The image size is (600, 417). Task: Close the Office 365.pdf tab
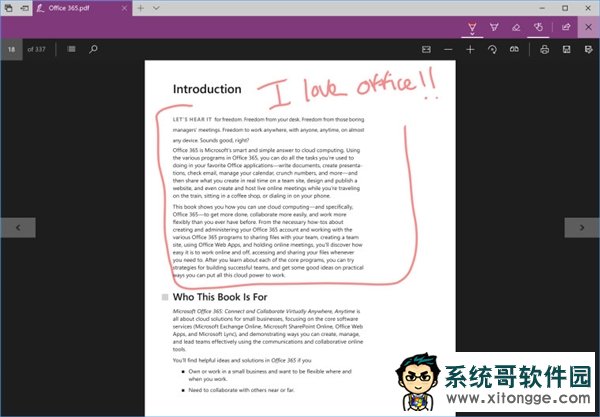124,8
